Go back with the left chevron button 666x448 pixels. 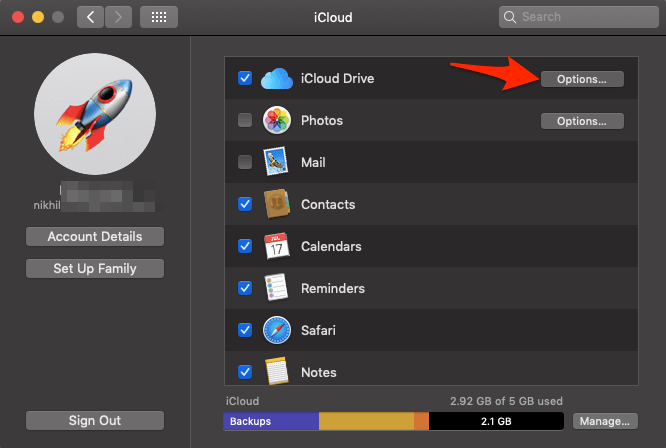coord(90,17)
